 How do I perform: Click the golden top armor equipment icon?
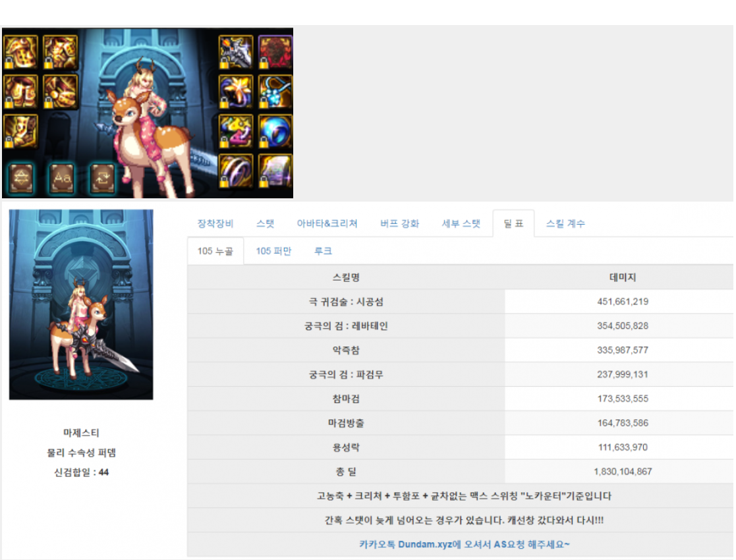[x=60, y=51]
